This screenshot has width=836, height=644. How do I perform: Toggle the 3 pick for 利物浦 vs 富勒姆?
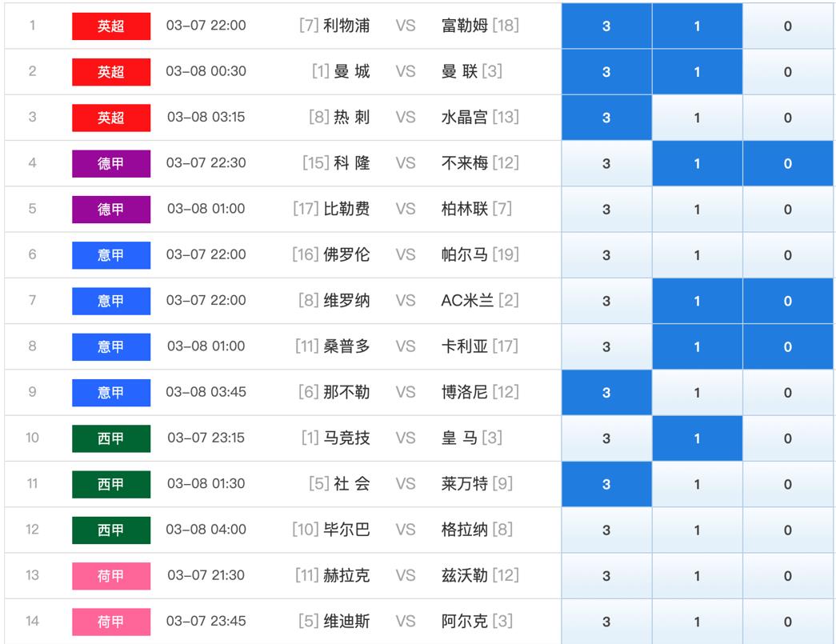[x=606, y=26]
